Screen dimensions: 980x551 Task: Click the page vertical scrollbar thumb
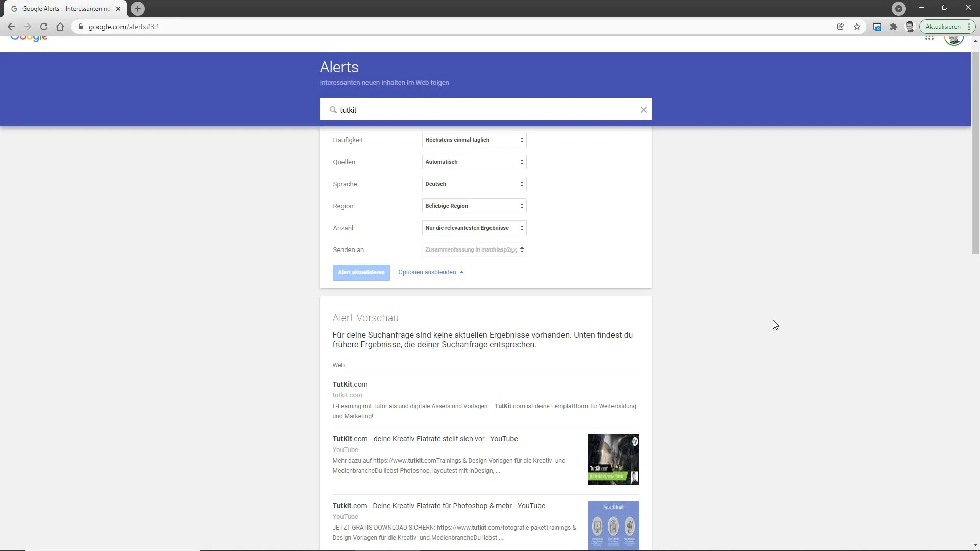pos(975,152)
